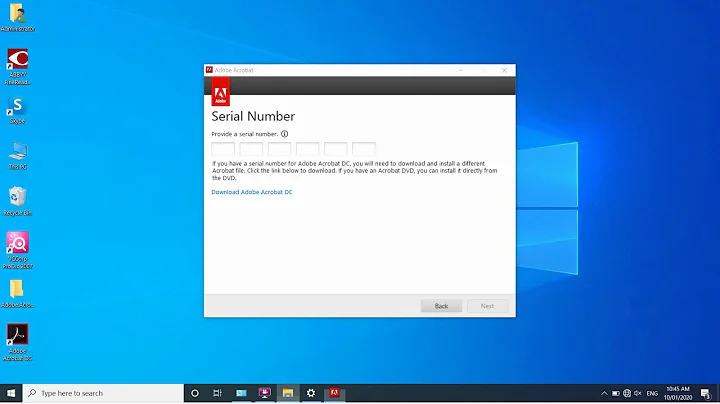Open the Windows Start menu

pyautogui.click(x=11, y=393)
